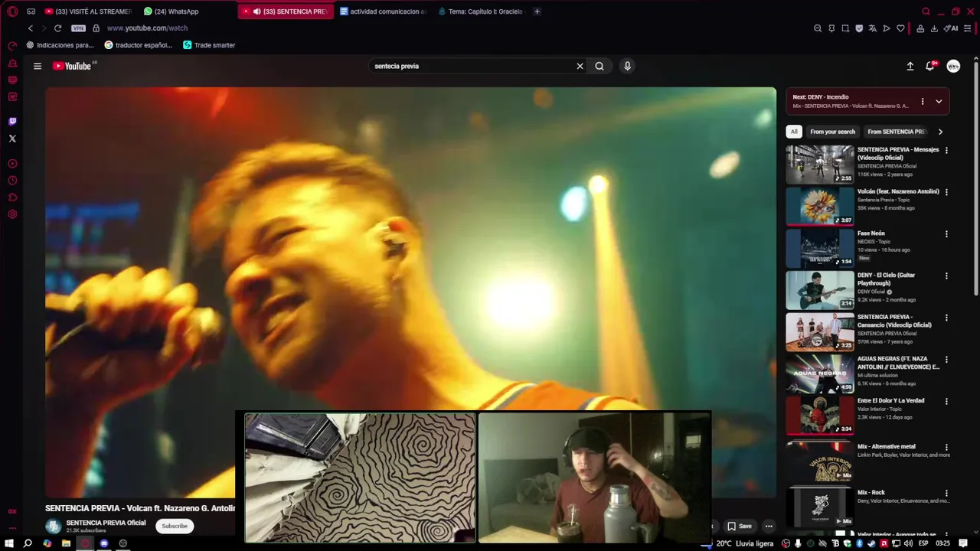Select the From your search chip
The image size is (980, 551).
pyautogui.click(x=832, y=132)
